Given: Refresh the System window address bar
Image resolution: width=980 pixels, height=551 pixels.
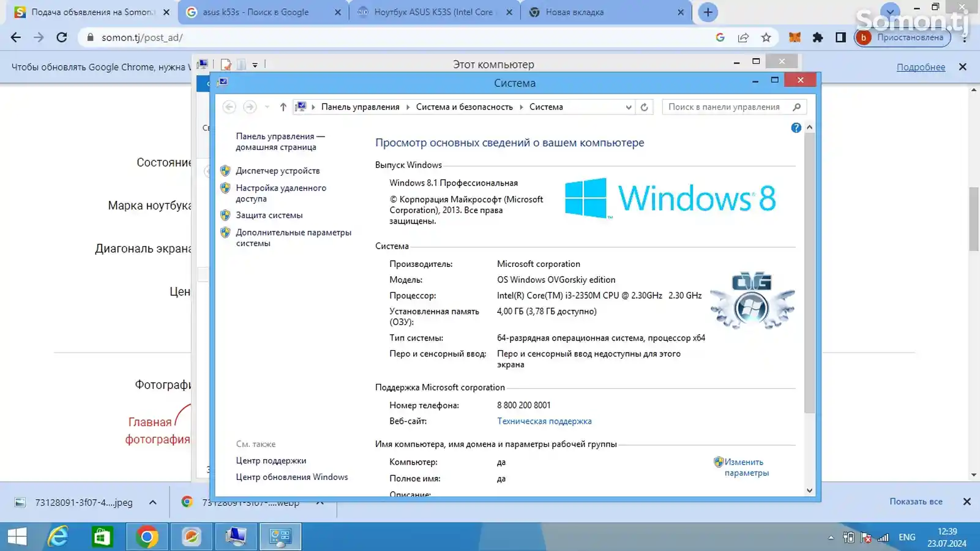Looking at the screenshot, I should click(644, 107).
